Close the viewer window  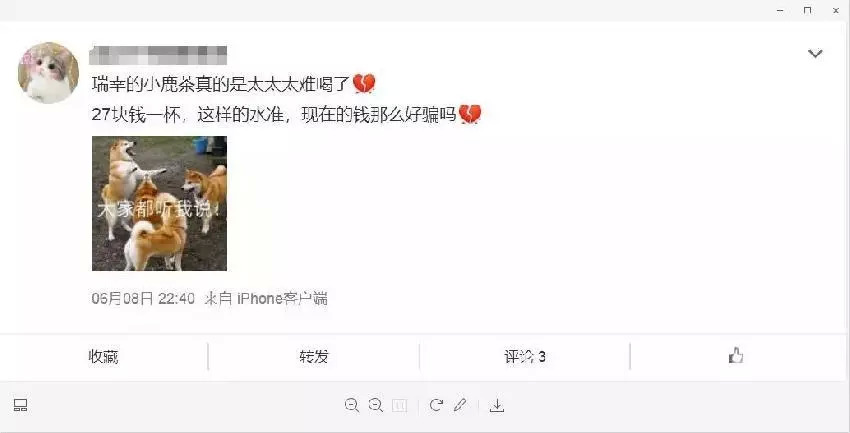pyautogui.click(x=836, y=10)
